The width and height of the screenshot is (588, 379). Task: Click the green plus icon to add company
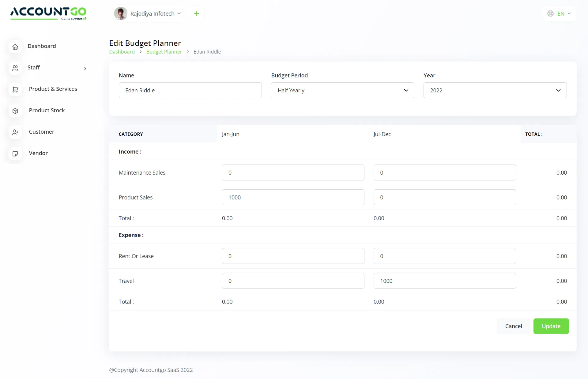[x=196, y=13]
